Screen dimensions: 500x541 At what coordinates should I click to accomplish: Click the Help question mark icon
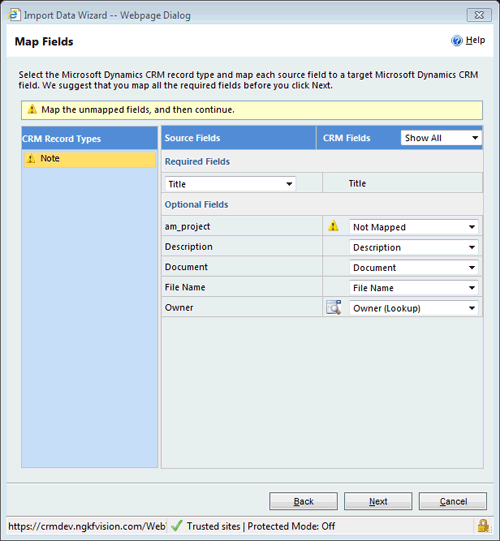(x=457, y=41)
